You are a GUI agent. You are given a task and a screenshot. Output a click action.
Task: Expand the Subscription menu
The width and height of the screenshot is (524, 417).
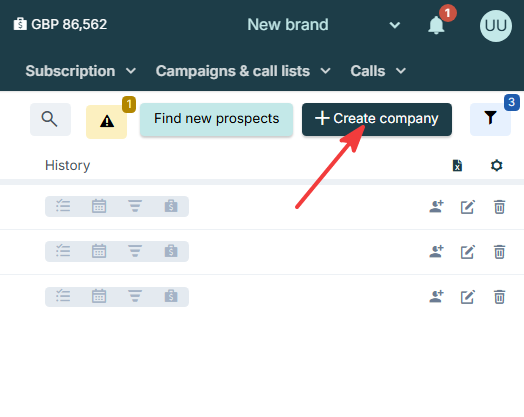point(81,71)
